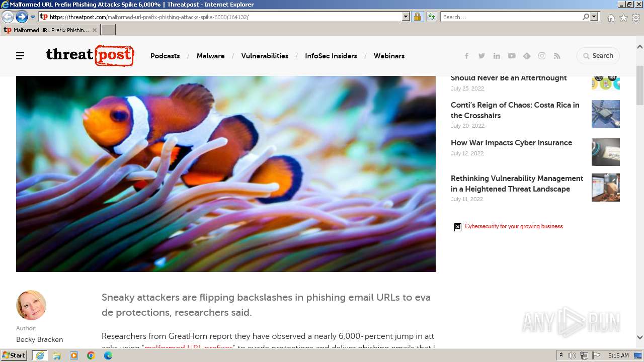Open Action Center flag tray icon
The height and width of the screenshot is (362, 644).
(596, 355)
